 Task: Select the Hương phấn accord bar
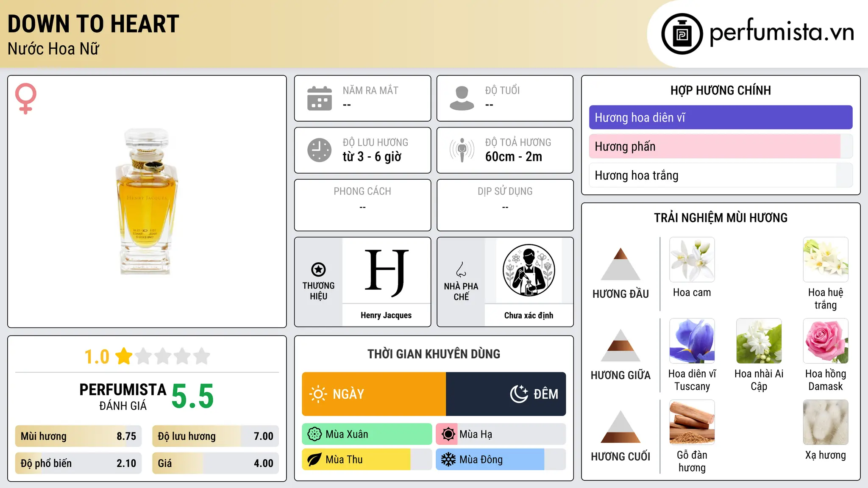click(721, 146)
